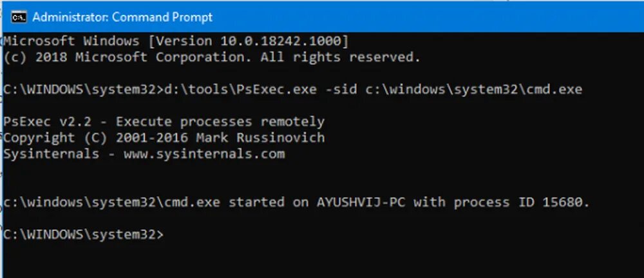The image size is (644, 278).
Task: Click the process ID 15680 number
Action: [x=562, y=203]
